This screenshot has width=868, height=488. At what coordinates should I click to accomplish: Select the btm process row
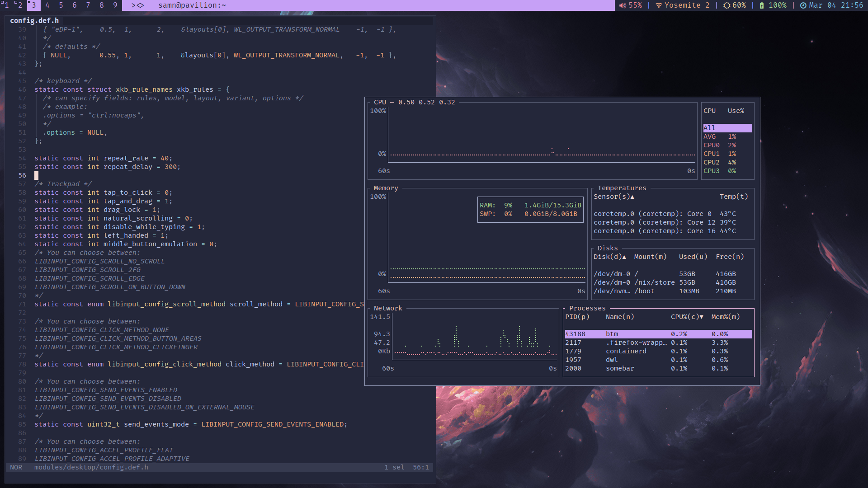point(658,334)
